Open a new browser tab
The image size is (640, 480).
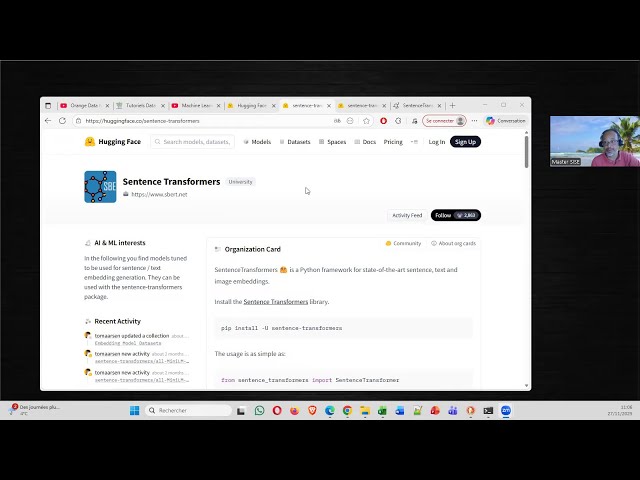click(x=452, y=106)
